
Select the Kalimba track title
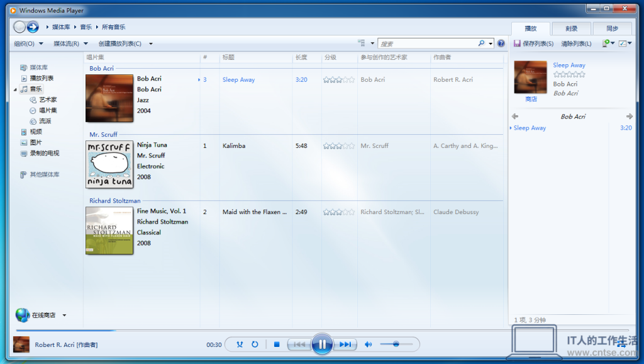point(234,145)
